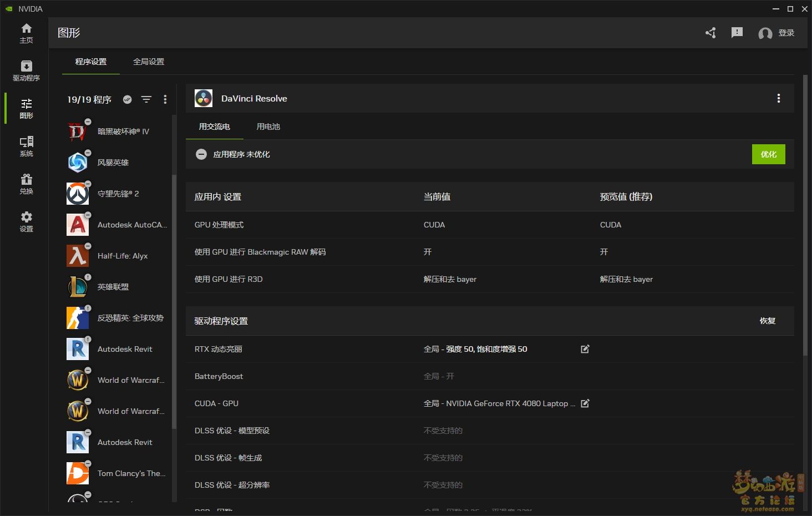812x516 pixels.
Task: Click 使用 GPU 进行 R3D row
Action: pos(490,279)
